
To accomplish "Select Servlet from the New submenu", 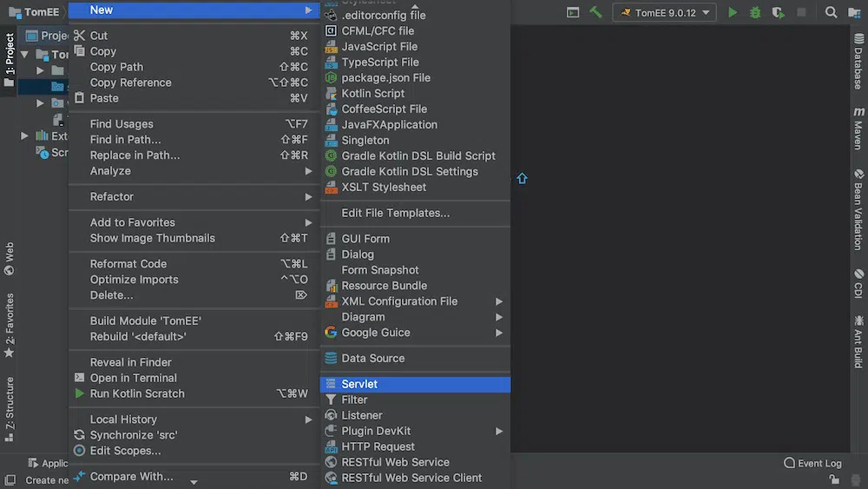I will [359, 384].
